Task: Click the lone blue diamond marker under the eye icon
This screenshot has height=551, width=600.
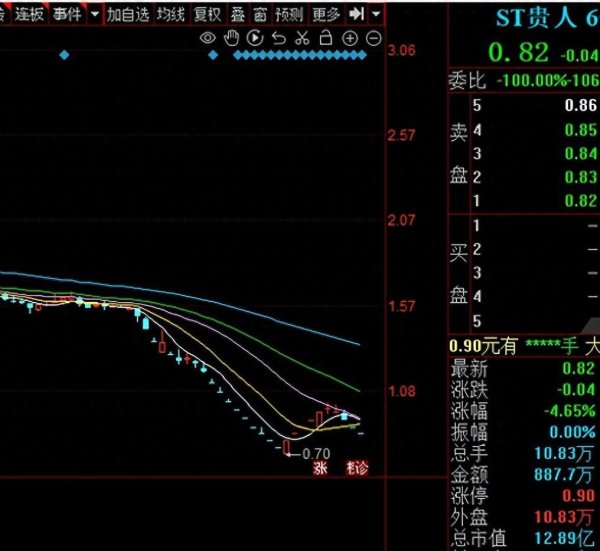Action: 213,55
